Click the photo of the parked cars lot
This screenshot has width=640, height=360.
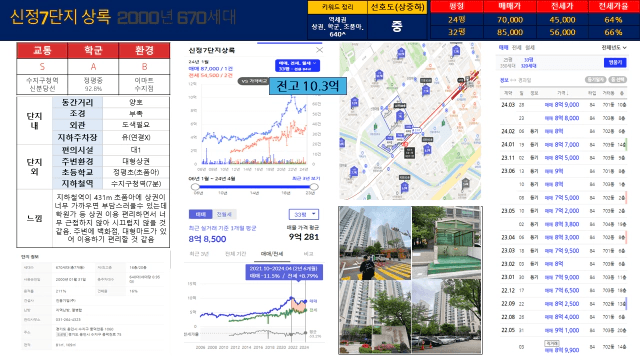point(447,317)
